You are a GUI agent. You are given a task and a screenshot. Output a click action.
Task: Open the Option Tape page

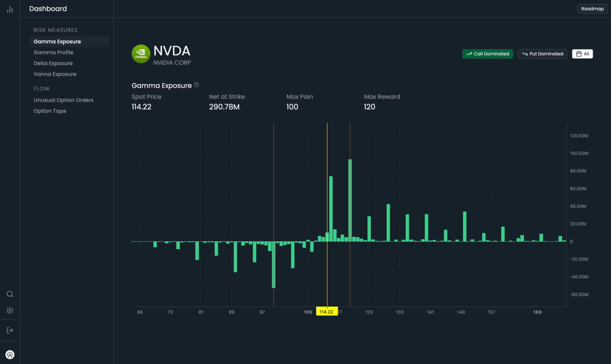coord(50,111)
